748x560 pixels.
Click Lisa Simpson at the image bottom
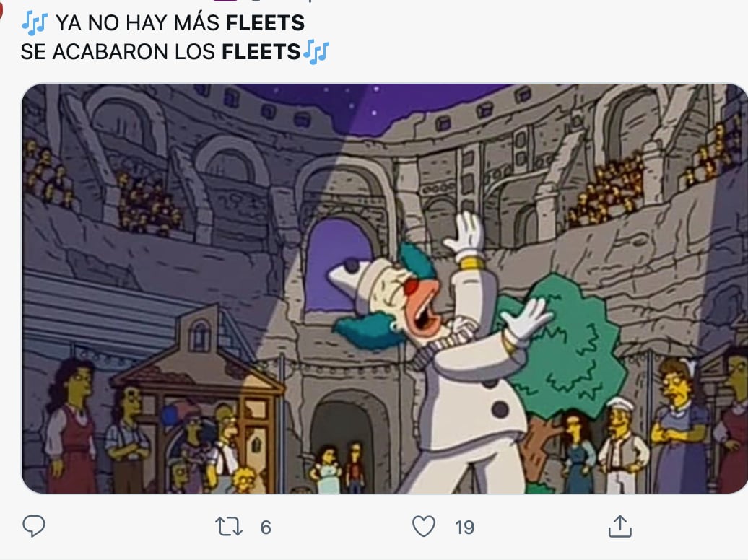click(x=245, y=479)
